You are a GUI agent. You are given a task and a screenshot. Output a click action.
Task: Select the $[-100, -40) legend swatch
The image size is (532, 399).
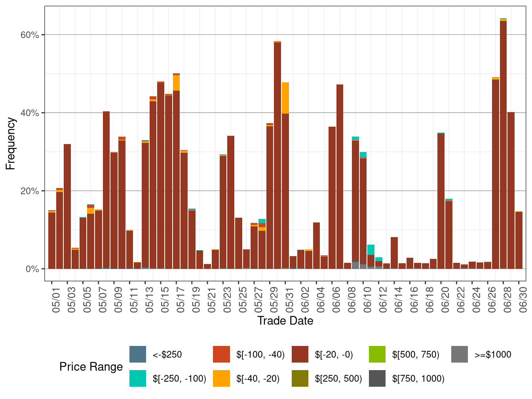pyautogui.click(x=221, y=354)
